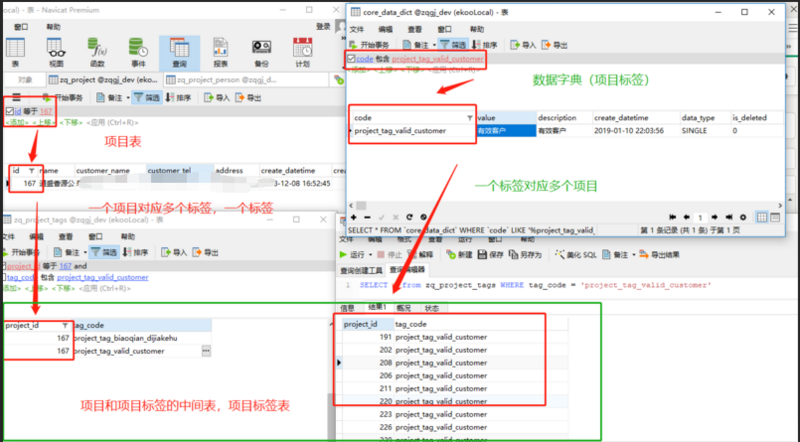800x442 pixels.
Task: Open the 事件 (Event) section
Action: (x=138, y=53)
